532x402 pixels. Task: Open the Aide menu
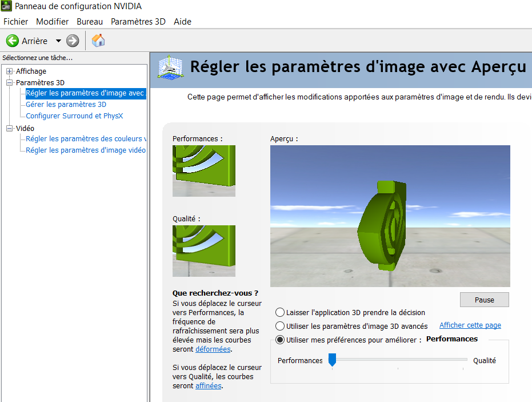(182, 22)
